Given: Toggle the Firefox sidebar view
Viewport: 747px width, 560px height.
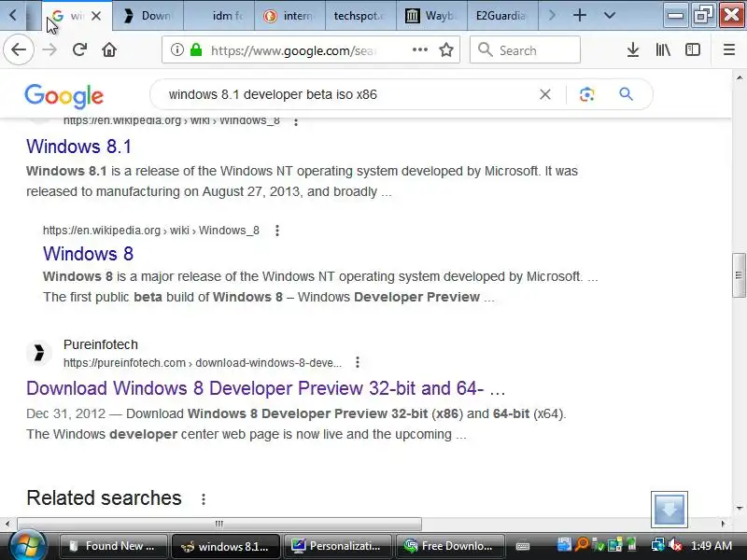Looking at the screenshot, I should (x=692, y=49).
